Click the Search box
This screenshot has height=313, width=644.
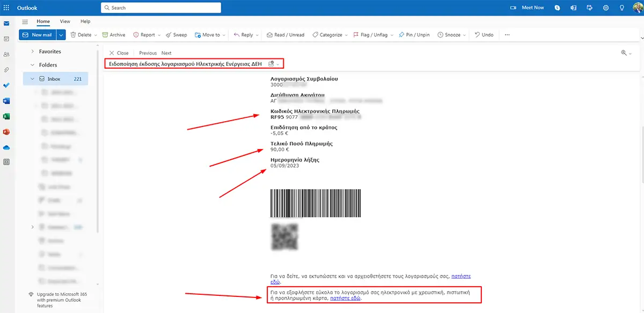click(160, 8)
